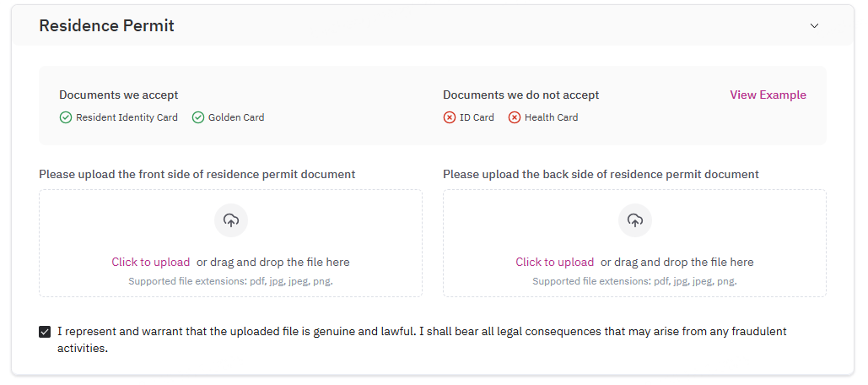Select the back side drag and drop text
The image size is (868, 385).
677,262
